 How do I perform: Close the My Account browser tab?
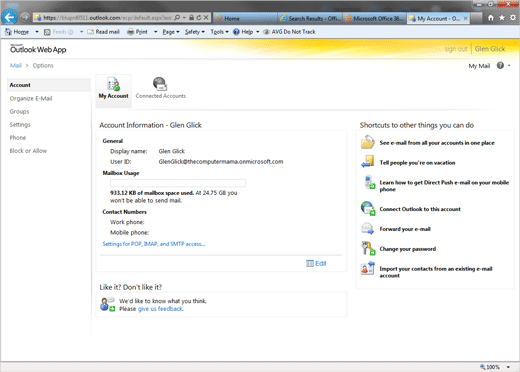(x=466, y=18)
